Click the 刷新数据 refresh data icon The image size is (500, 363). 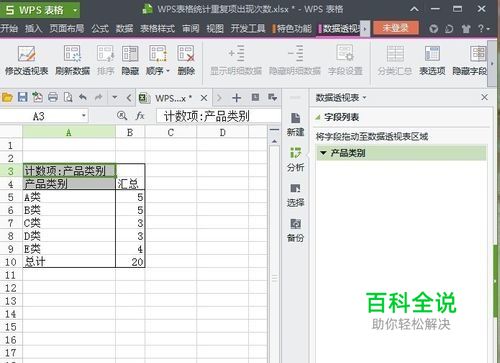[x=72, y=54]
